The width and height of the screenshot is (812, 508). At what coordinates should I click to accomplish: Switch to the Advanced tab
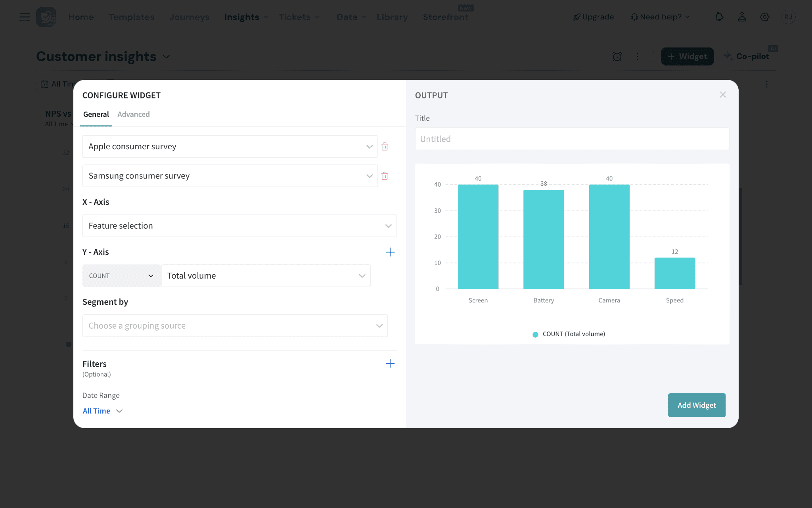coord(134,114)
